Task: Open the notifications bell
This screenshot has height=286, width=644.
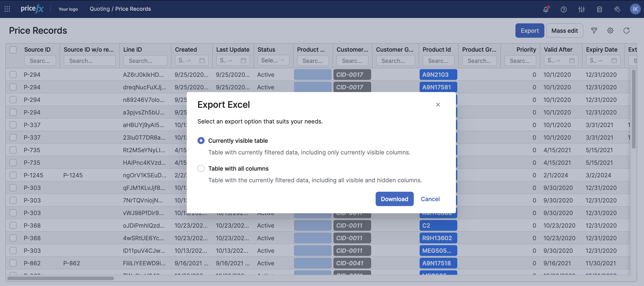Action: [545, 9]
